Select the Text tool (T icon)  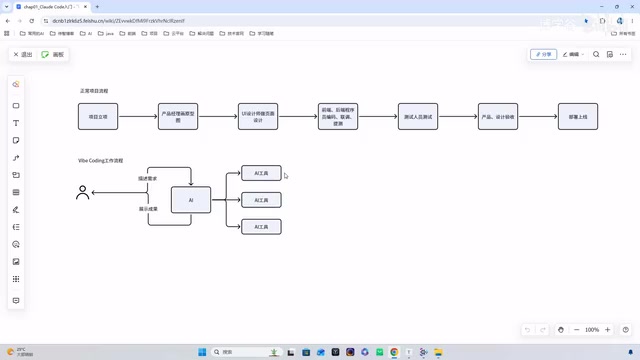pyautogui.click(x=16, y=123)
